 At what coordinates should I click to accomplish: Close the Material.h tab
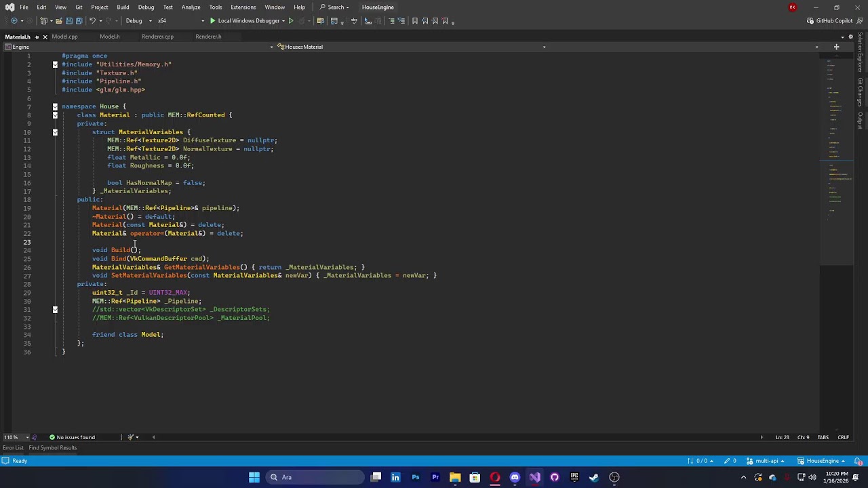(45, 37)
